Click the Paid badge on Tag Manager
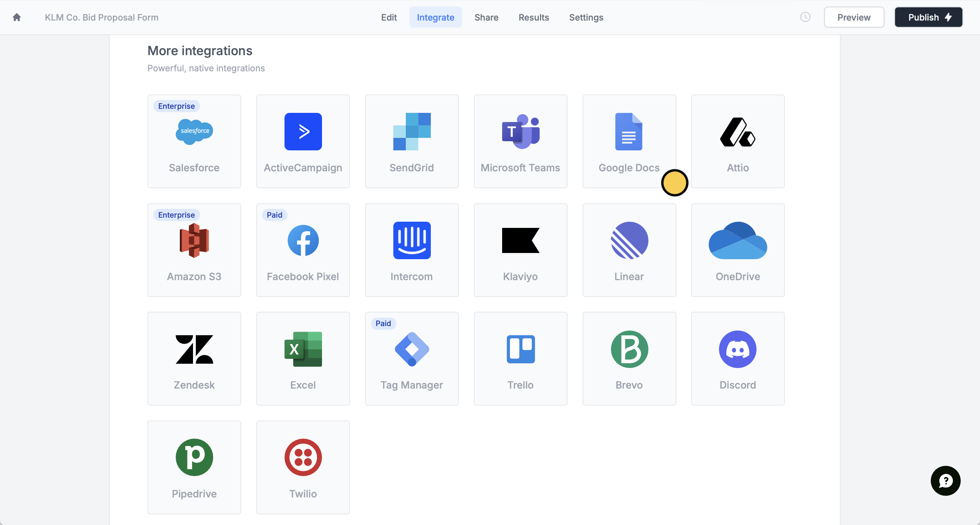 coord(383,324)
